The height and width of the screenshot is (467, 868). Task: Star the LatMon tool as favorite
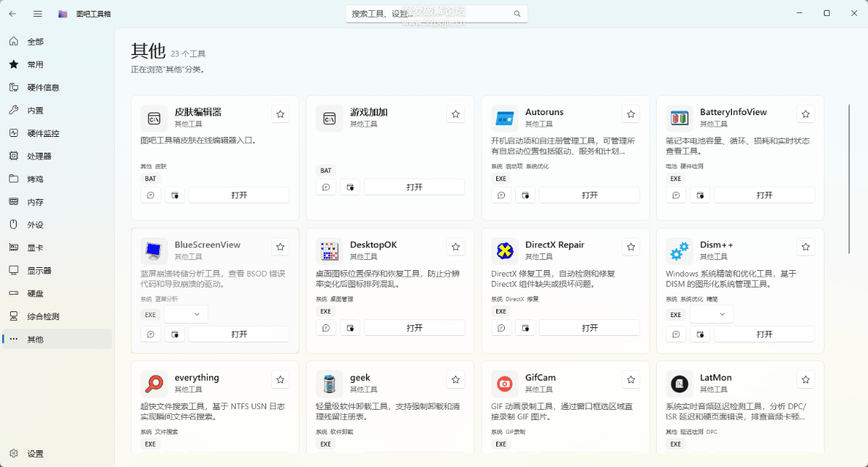806,379
